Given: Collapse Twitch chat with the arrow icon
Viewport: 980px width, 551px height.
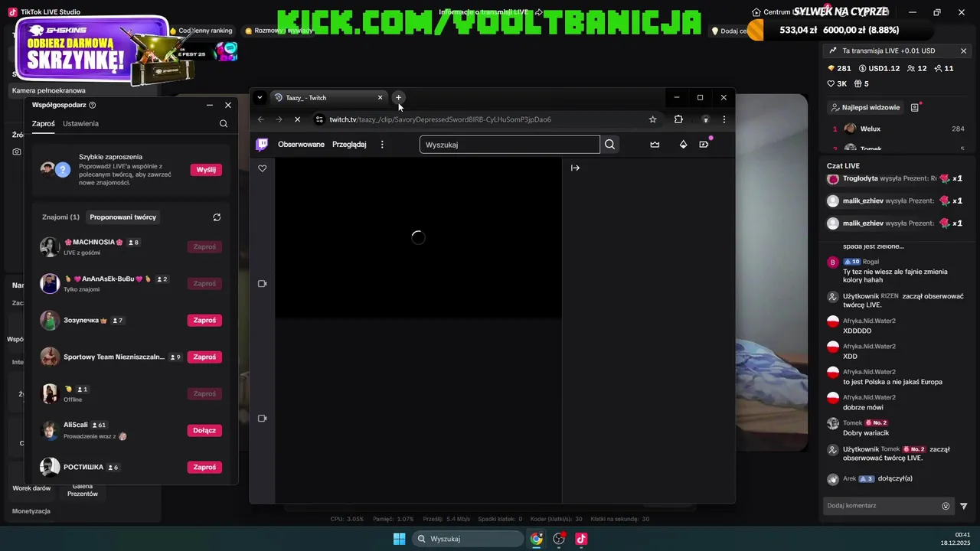Looking at the screenshot, I should click(575, 168).
